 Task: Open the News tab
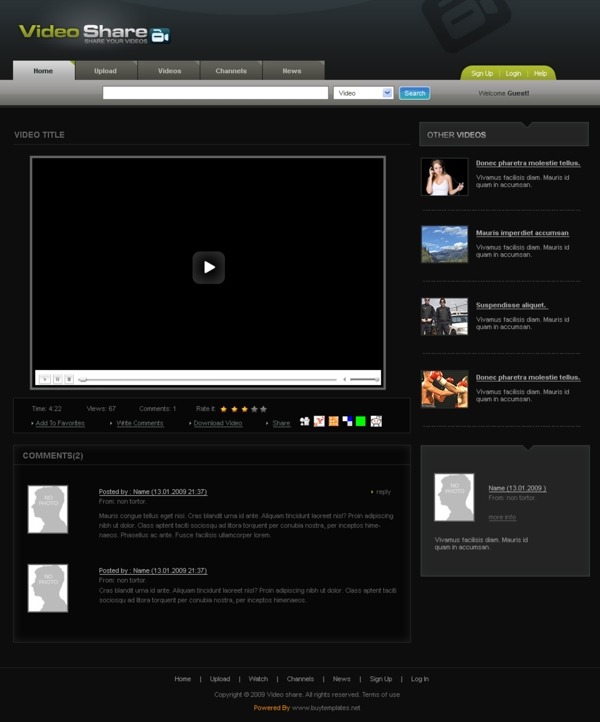292,71
